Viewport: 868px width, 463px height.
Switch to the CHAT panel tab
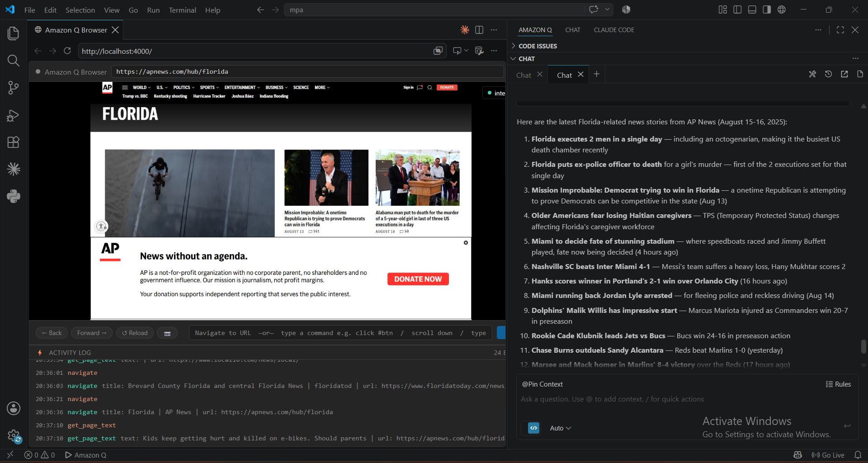click(x=572, y=30)
